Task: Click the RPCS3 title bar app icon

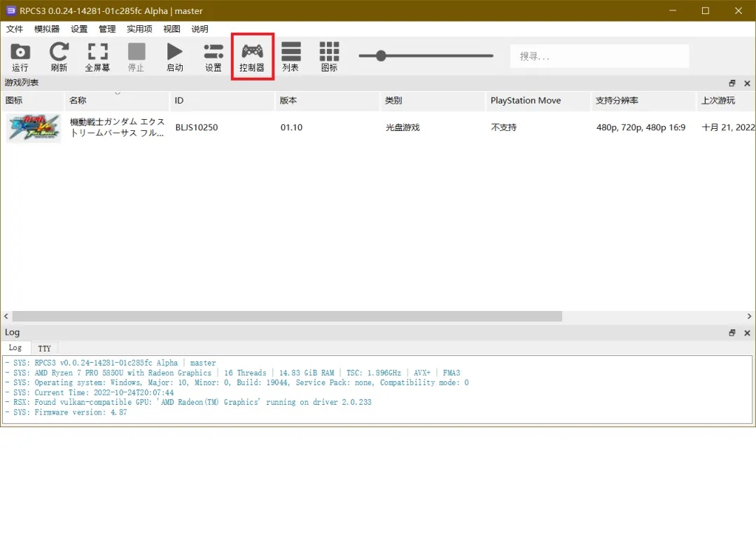Action: pos(10,11)
